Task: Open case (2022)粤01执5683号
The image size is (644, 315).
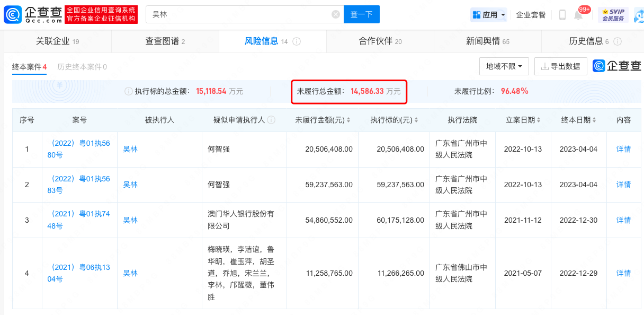Action: 79,185
